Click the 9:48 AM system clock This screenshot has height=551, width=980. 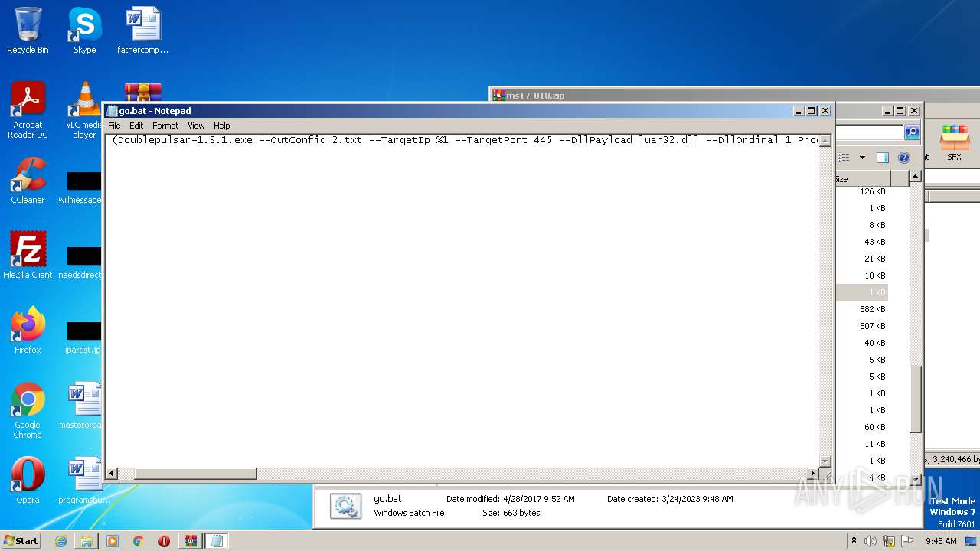coord(941,541)
